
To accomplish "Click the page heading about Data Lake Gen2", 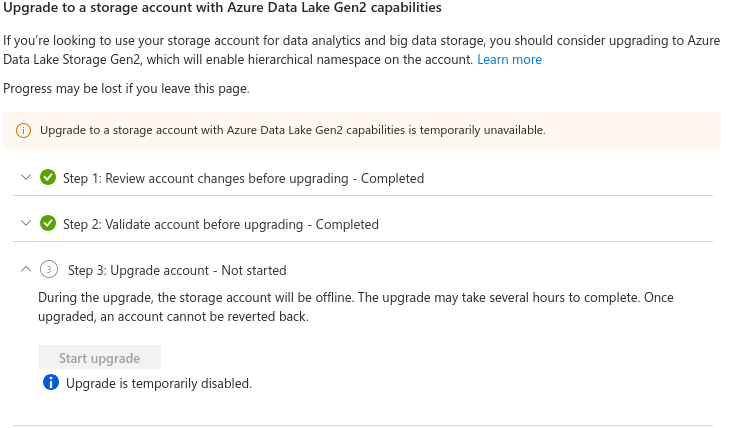I will pos(222,8).
